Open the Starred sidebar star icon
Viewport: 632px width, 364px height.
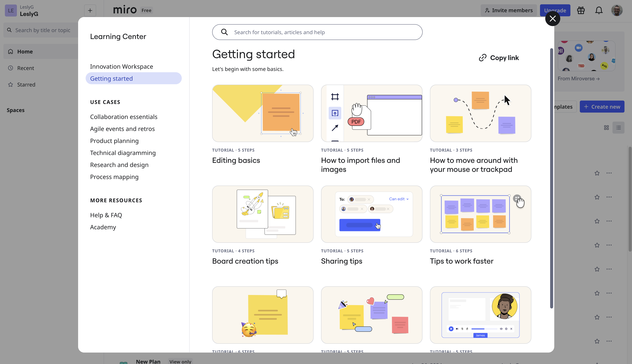(11, 84)
